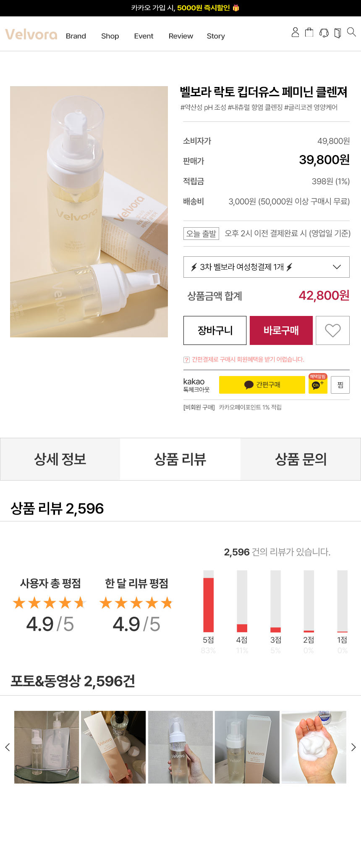Click the 바로구매 buy now button
The height and width of the screenshot is (868, 361).
281,331
